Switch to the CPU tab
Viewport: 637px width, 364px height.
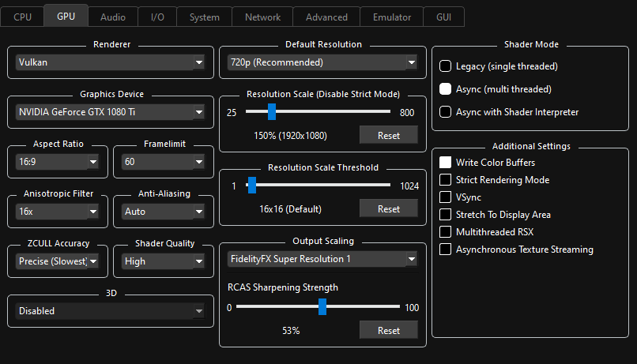[23, 17]
